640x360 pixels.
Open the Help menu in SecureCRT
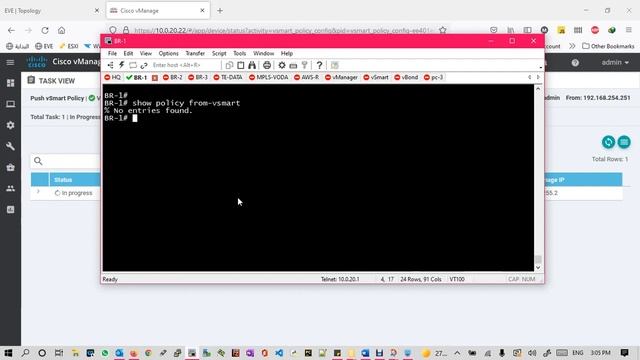point(287,53)
